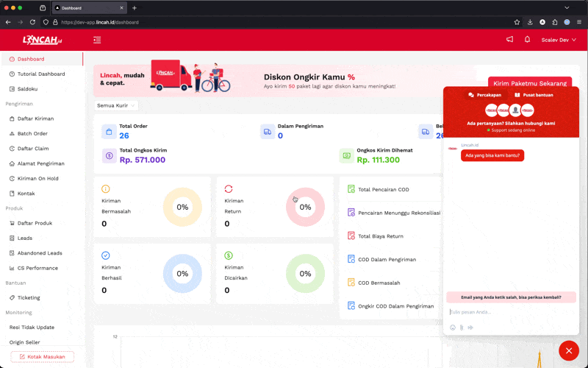588x368 pixels.
Task: Click the Kiriman Bermasalah info icon
Action: (106, 189)
